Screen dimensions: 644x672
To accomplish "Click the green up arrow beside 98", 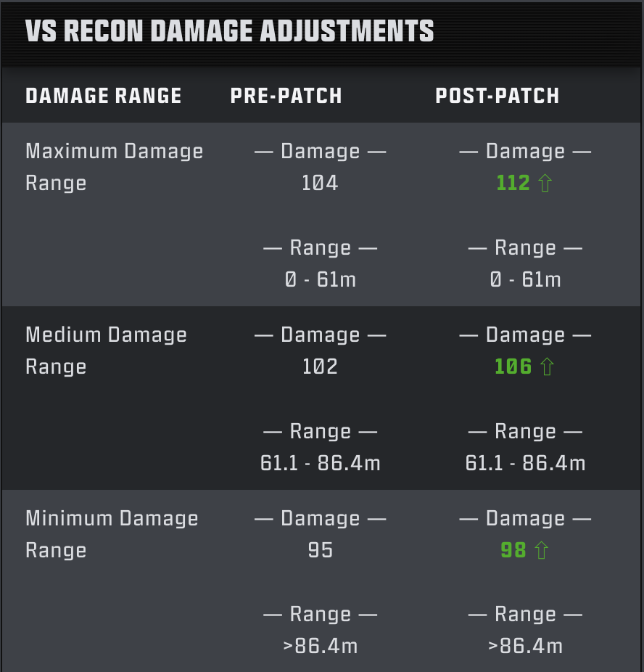I will tap(541, 551).
